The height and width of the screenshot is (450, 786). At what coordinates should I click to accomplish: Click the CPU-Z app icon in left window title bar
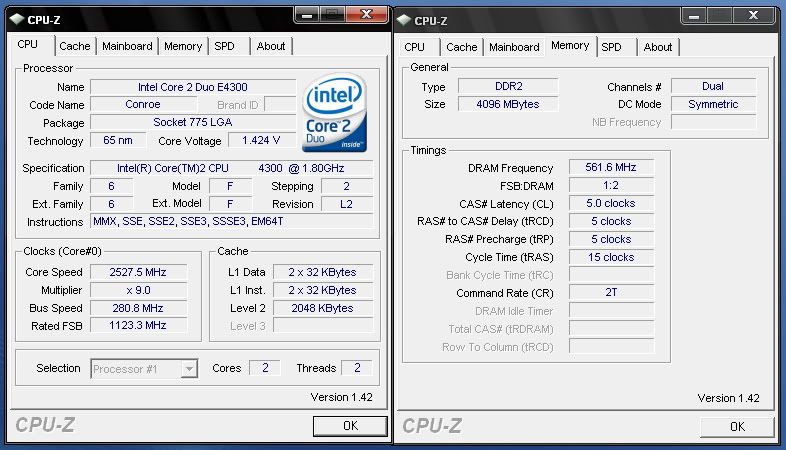pos(17,20)
